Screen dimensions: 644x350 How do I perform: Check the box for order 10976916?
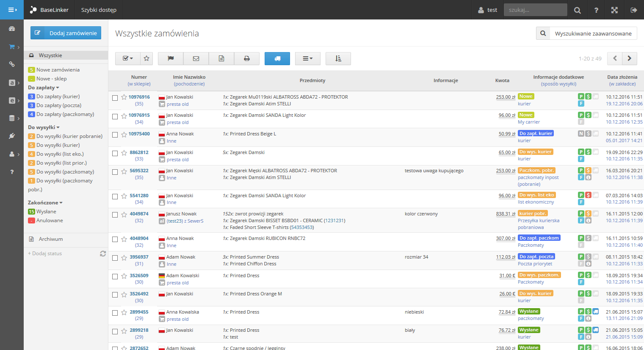click(x=115, y=98)
